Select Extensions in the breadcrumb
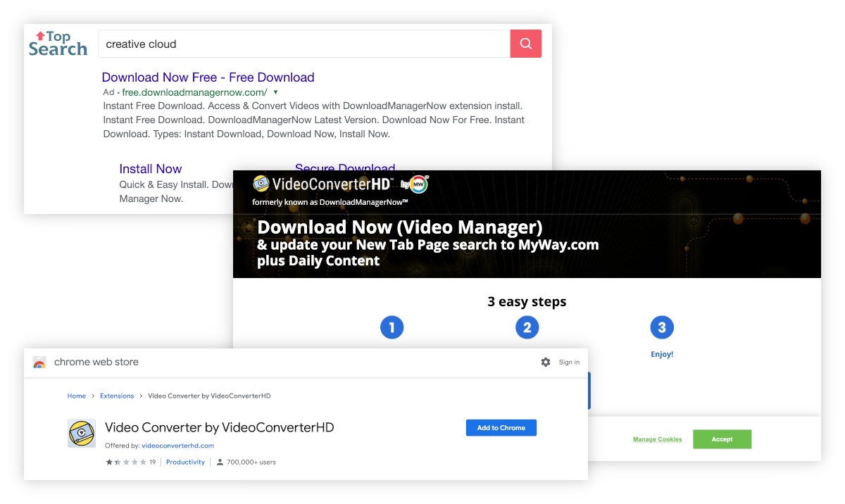Screen dimensions: 845x504 pyautogui.click(x=117, y=396)
